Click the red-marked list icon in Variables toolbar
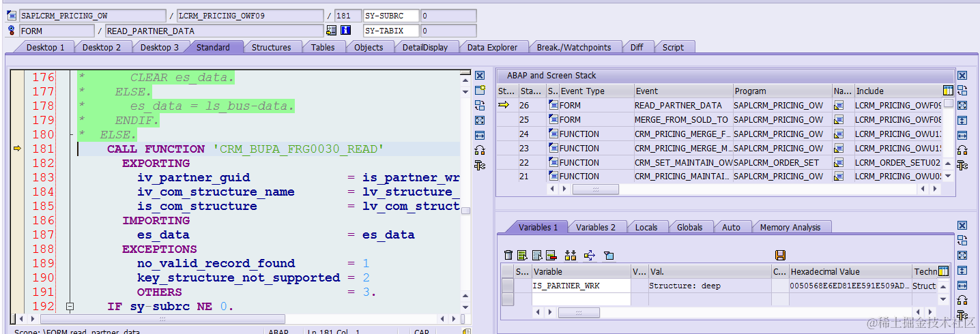This screenshot has height=334, width=980. point(551,255)
